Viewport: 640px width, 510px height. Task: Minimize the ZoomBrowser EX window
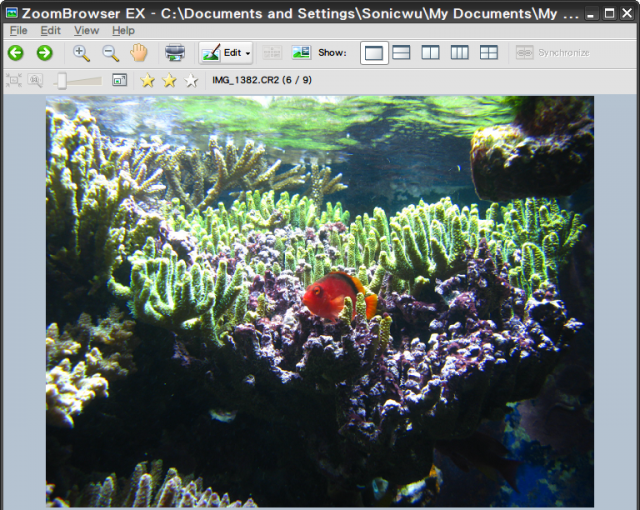(590, 13)
